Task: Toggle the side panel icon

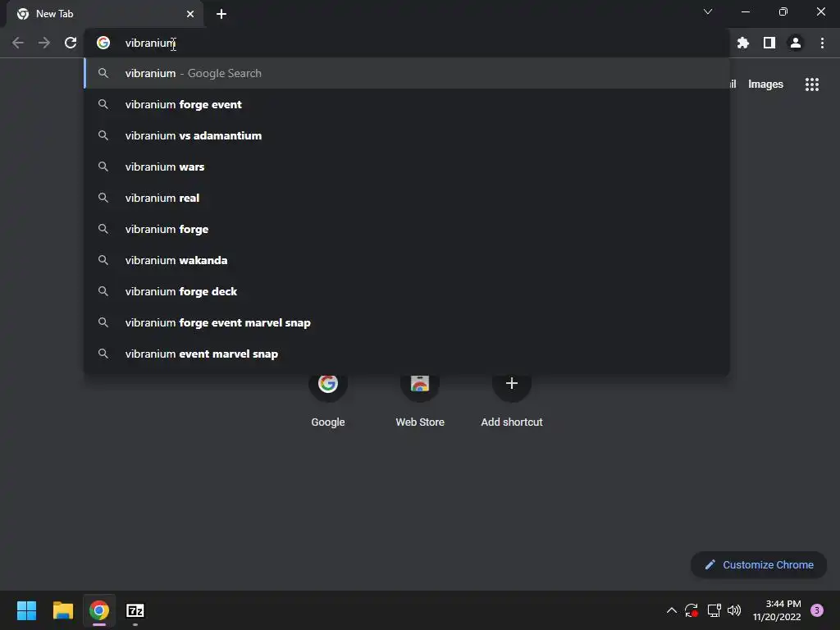Action: click(769, 43)
